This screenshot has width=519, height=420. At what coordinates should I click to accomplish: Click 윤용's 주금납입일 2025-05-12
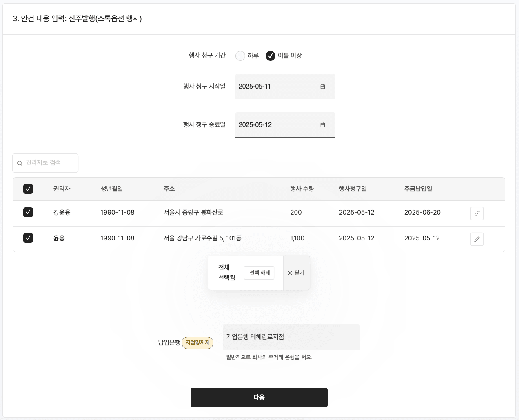422,238
